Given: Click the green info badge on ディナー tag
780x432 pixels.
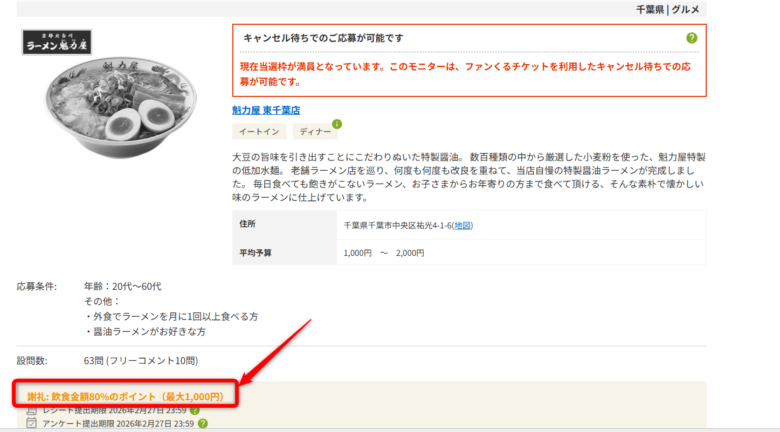Looking at the screenshot, I should coord(336,124).
